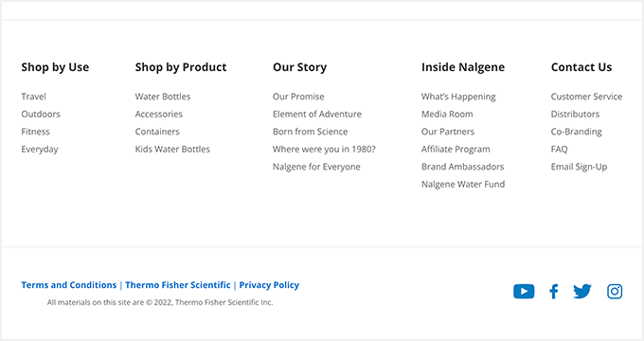Go to Water Bottles under Shop by Product
644x341 pixels.
pos(163,97)
